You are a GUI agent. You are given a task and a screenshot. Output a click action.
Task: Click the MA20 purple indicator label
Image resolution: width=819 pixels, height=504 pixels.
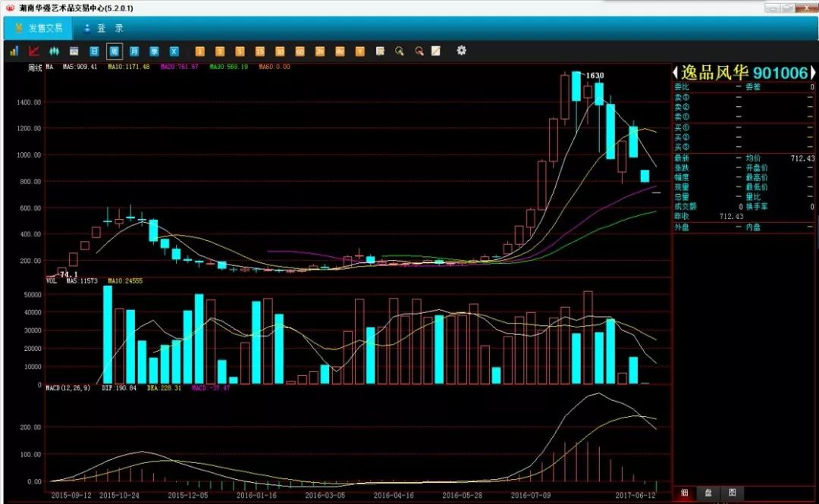coord(179,67)
